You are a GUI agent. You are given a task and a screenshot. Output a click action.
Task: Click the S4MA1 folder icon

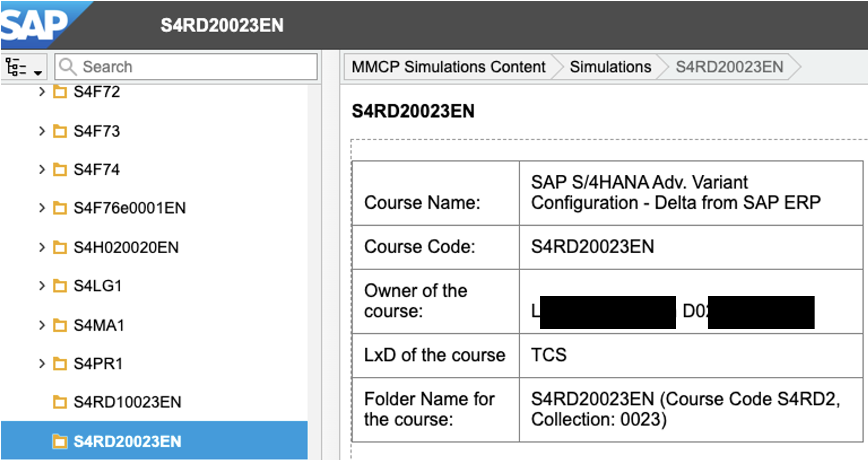59,325
